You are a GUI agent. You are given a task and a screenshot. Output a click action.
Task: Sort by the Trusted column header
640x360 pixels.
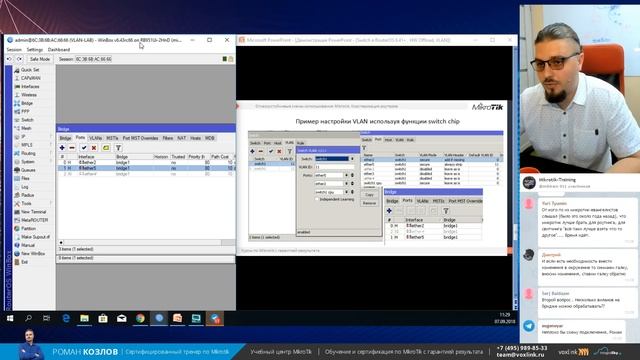178,157
